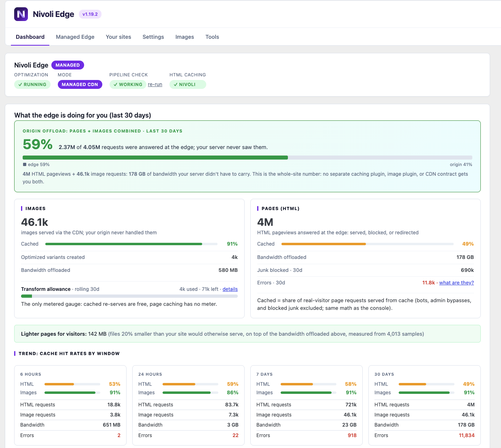Click the Transform allowance usage bar
The width and height of the screenshot is (501, 448).
click(x=129, y=296)
